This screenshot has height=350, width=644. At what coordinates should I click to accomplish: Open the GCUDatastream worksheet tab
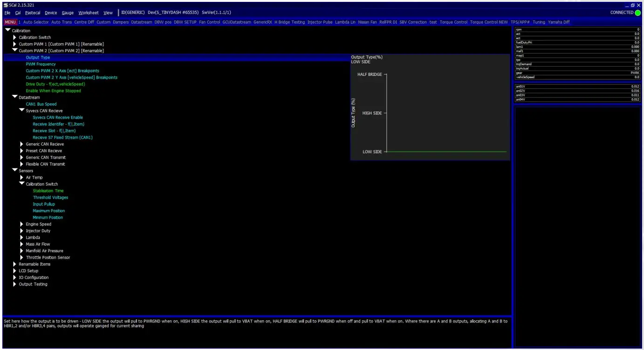(237, 22)
